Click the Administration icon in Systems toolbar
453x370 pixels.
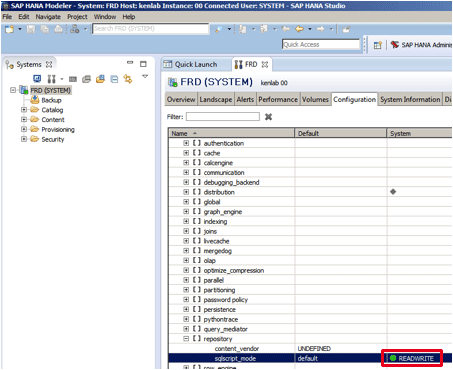[x=51, y=79]
